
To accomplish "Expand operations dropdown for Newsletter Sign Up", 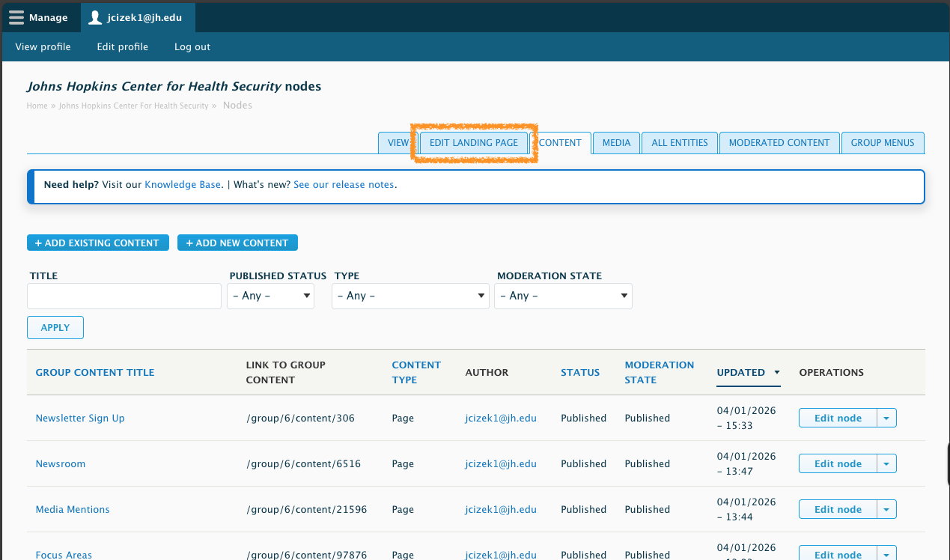I will point(886,418).
